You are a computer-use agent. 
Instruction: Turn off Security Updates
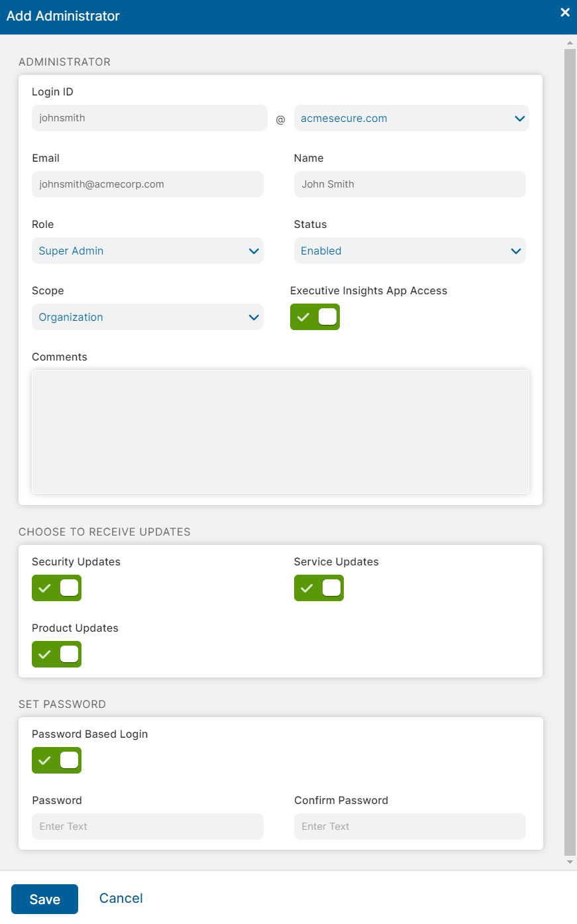[56, 588]
